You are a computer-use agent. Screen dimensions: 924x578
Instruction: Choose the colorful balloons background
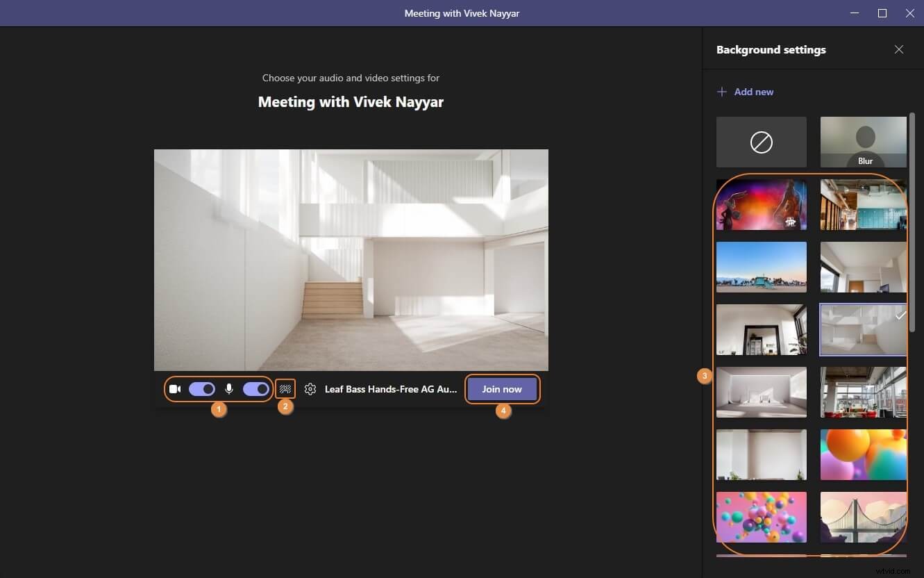pyautogui.click(x=863, y=454)
